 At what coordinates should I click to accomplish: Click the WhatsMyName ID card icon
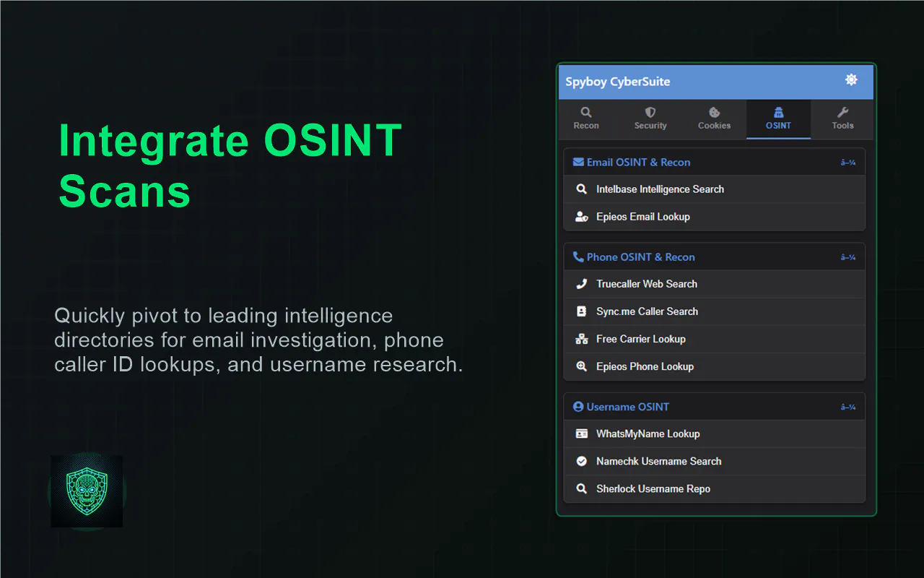[581, 433]
